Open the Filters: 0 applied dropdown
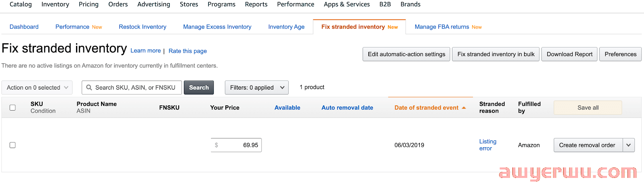 256,88
